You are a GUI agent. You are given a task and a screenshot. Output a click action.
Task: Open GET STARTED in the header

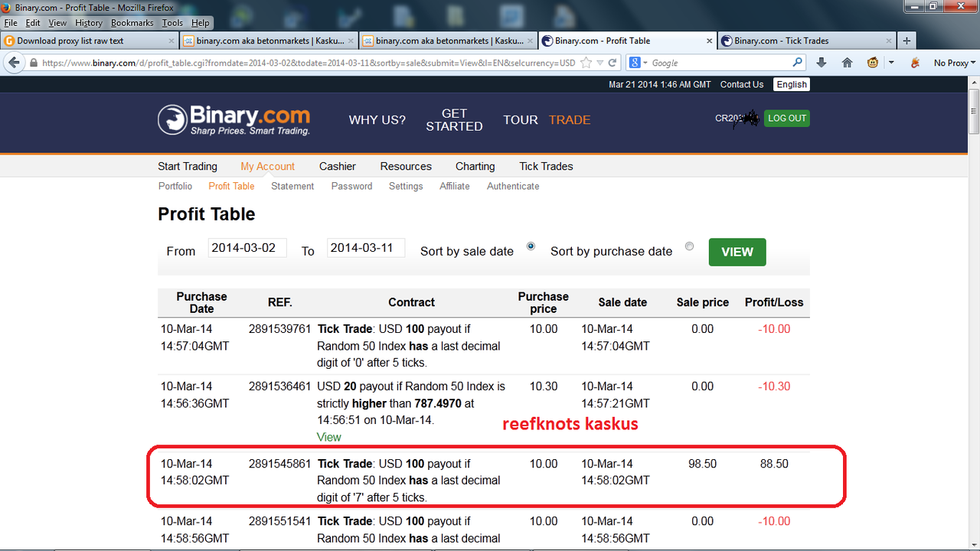(454, 119)
